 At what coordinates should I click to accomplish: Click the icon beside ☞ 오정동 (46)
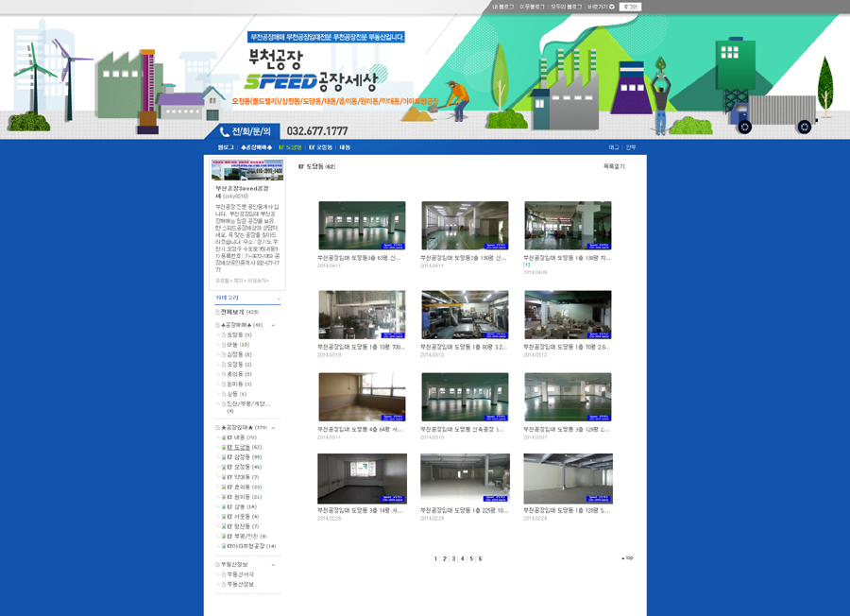click(x=223, y=467)
